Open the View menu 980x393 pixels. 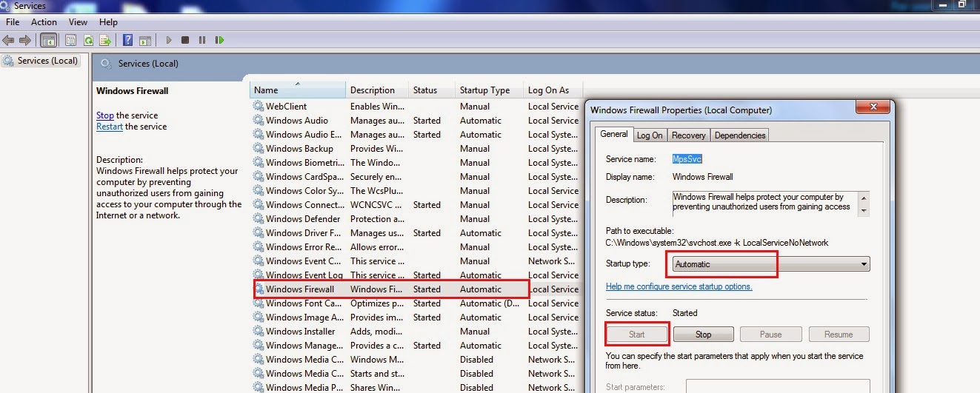(78, 22)
